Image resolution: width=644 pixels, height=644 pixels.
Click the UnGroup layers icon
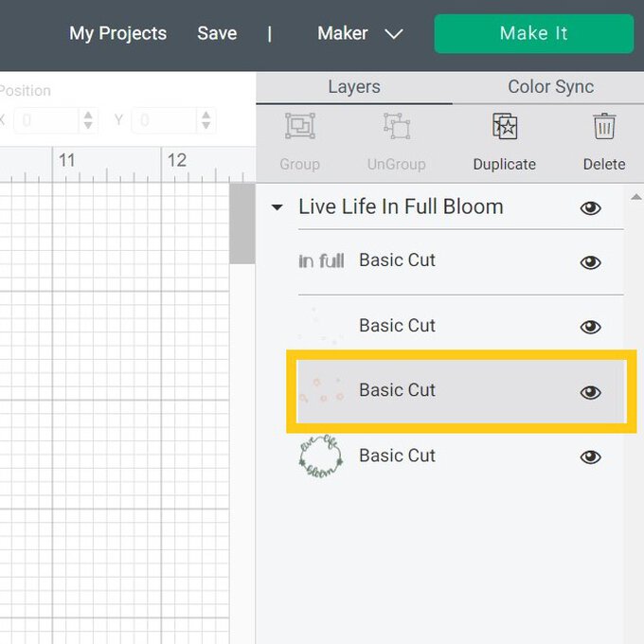396,128
